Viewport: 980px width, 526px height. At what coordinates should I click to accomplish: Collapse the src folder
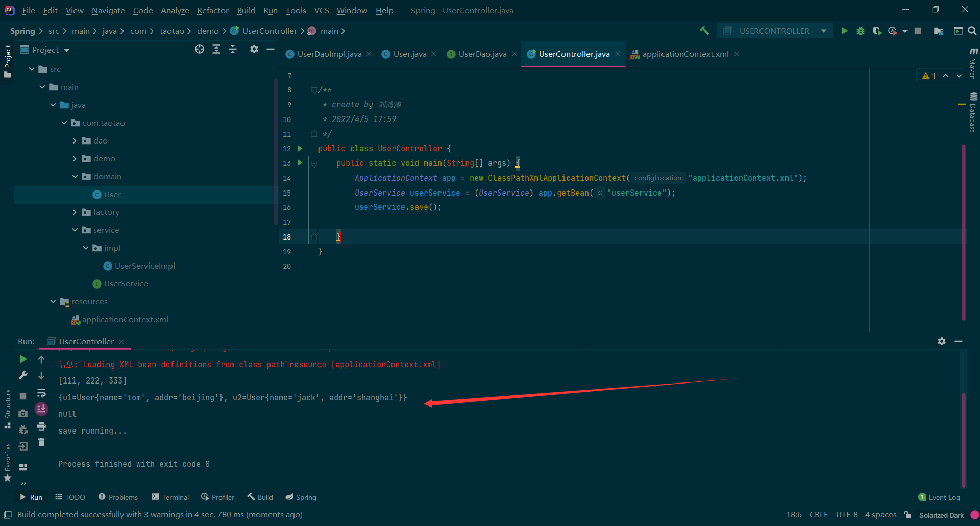pos(32,69)
